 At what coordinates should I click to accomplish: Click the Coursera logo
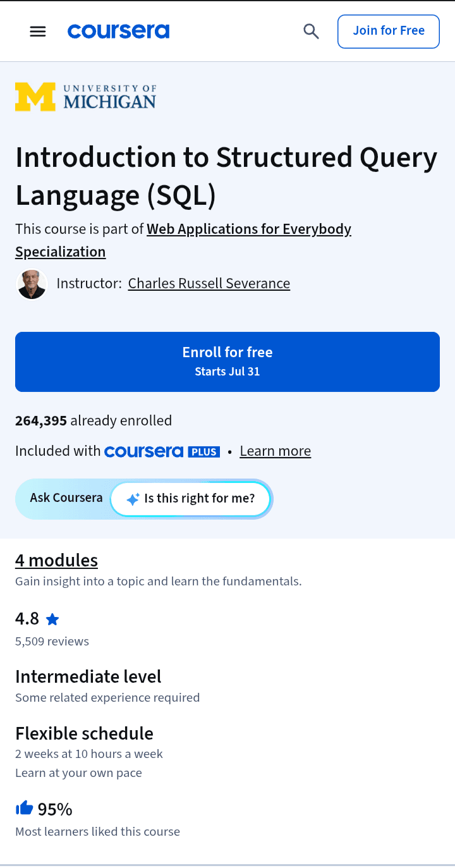118,31
